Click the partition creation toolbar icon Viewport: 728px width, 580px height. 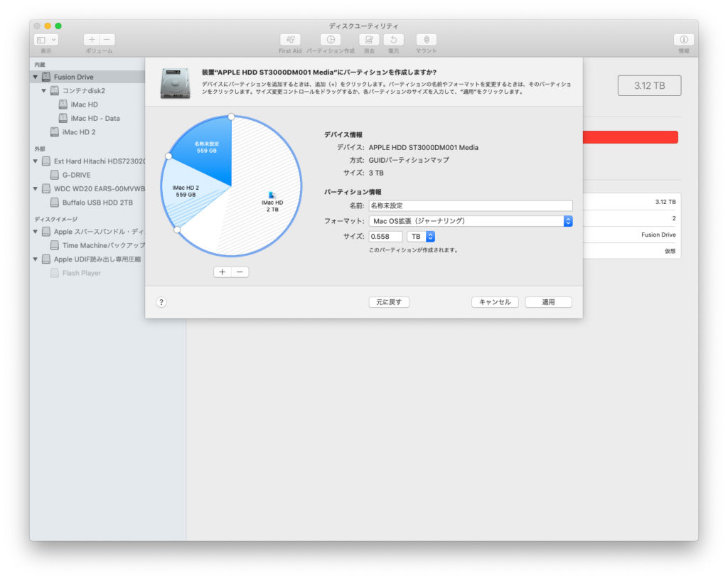[330, 41]
